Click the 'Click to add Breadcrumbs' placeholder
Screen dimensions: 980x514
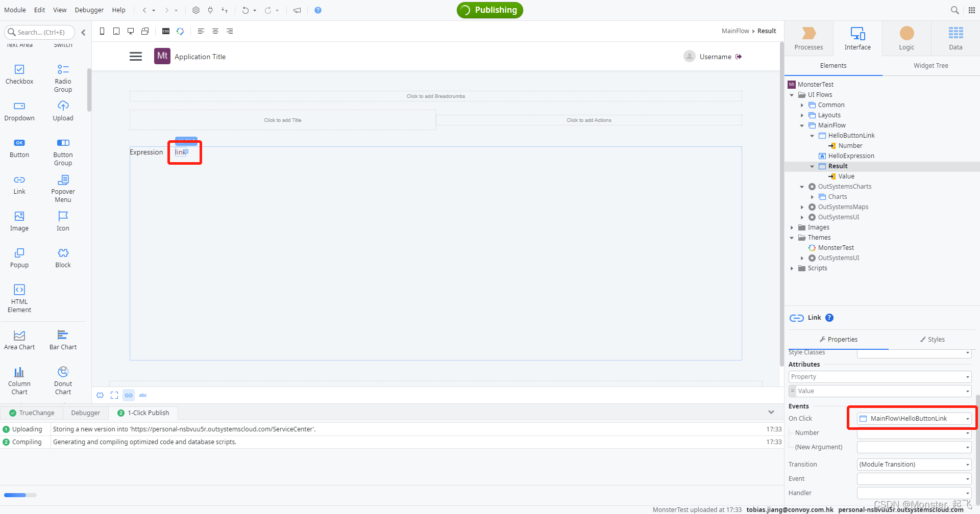(435, 96)
